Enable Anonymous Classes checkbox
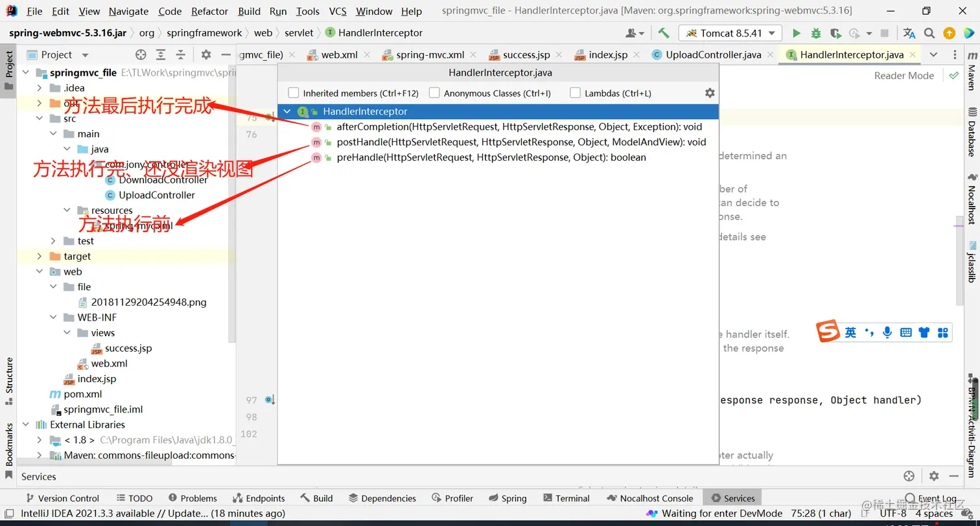Image resolution: width=980 pixels, height=526 pixels. point(434,93)
